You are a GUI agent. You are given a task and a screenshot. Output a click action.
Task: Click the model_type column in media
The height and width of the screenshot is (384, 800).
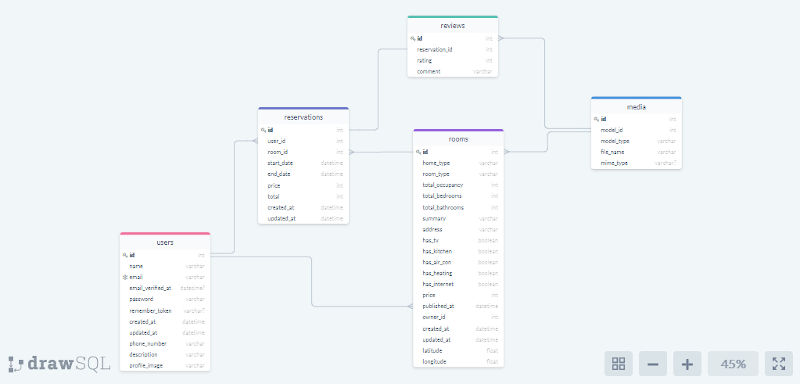(636, 141)
